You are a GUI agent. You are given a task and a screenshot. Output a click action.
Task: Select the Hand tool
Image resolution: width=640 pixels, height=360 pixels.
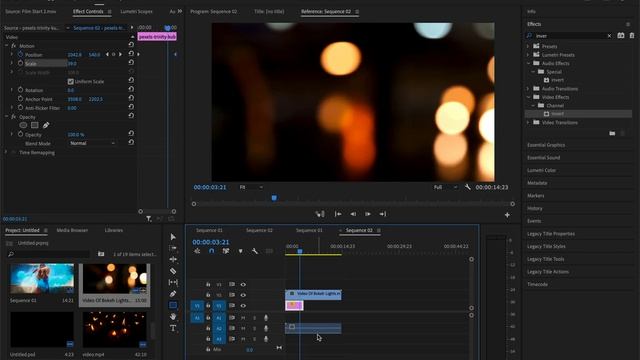click(173, 316)
